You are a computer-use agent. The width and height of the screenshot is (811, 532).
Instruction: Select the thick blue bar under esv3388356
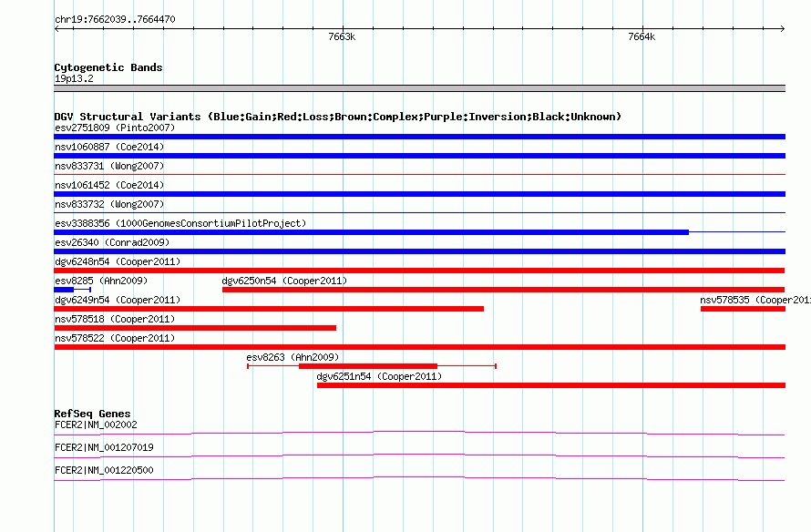click(x=372, y=232)
